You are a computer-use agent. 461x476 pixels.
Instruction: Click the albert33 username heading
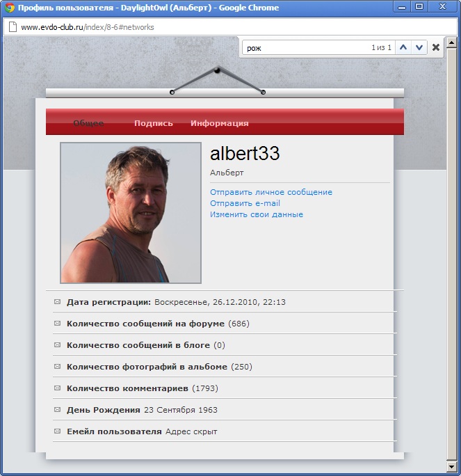(x=245, y=153)
